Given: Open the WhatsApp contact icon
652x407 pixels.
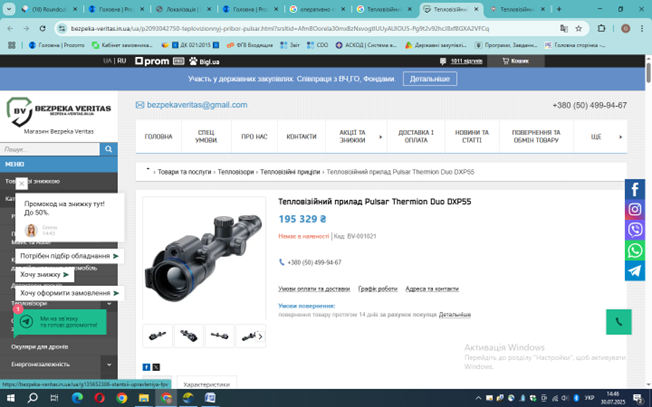Looking at the screenshot, I should (635, 250).
